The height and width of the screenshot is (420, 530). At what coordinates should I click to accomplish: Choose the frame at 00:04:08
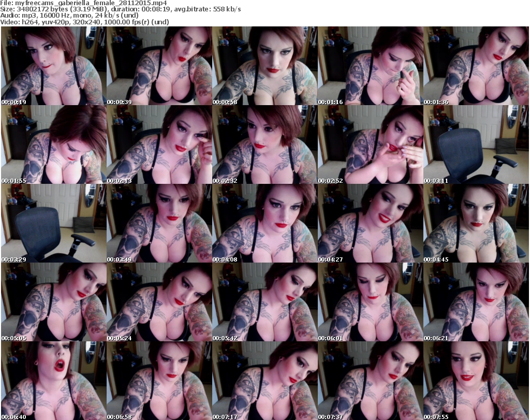[x=264, y=224]
